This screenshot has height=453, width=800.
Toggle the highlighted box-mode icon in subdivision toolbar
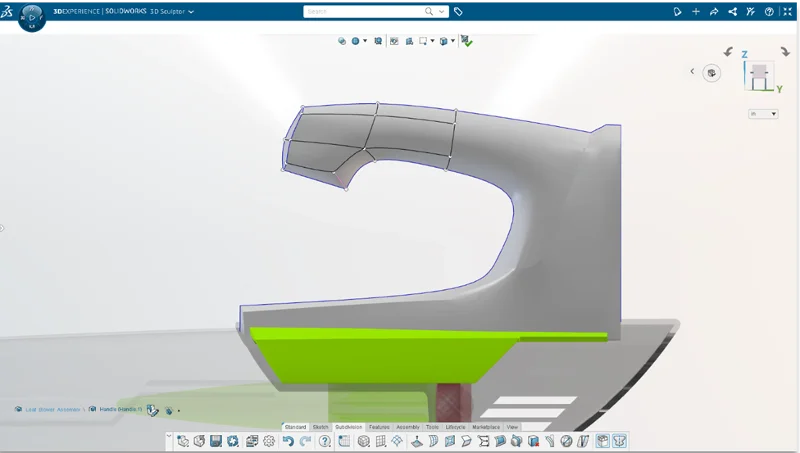[603, 441]
